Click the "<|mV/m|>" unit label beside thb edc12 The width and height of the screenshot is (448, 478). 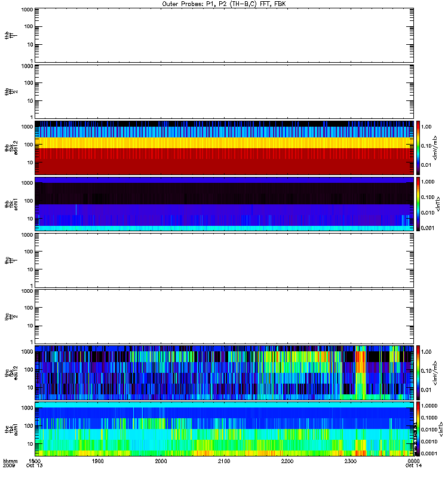click(435, 148)
